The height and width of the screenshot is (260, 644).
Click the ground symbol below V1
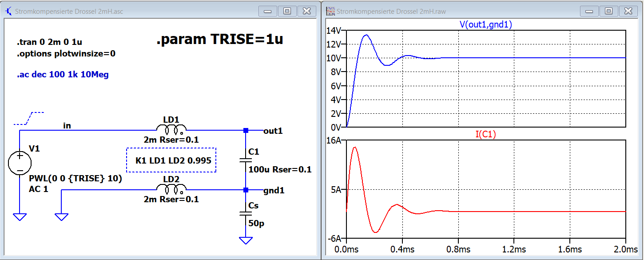[x=20, y=217]
